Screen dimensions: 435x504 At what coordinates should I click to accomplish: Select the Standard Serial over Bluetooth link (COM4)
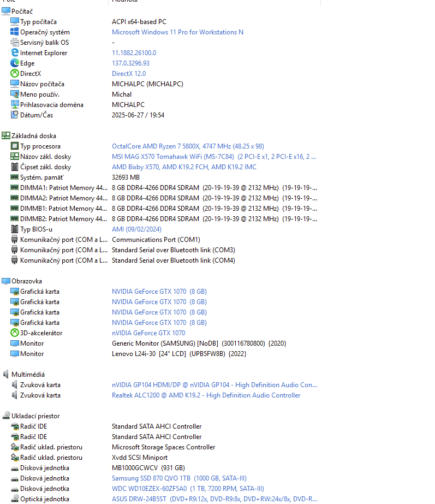(x=174, y=260)
